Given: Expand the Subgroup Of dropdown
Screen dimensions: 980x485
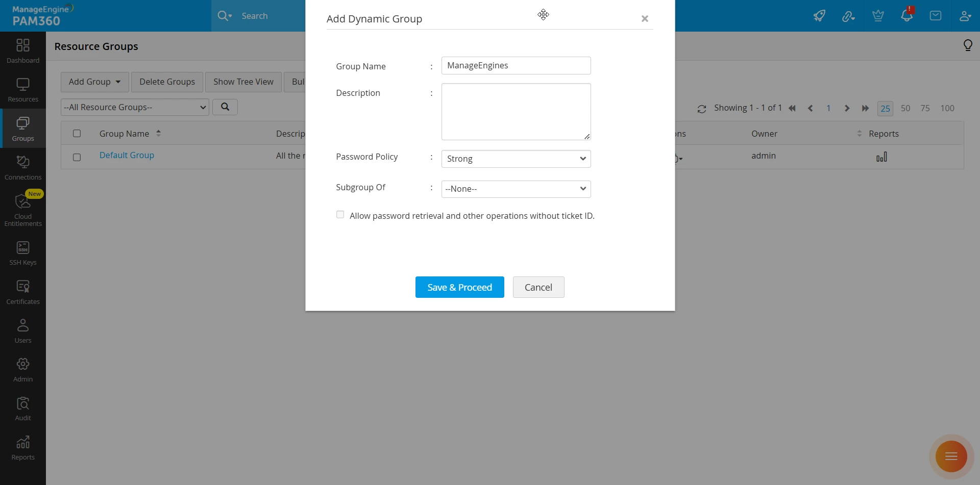Looking at the screenshot, I should click(516, 189).
